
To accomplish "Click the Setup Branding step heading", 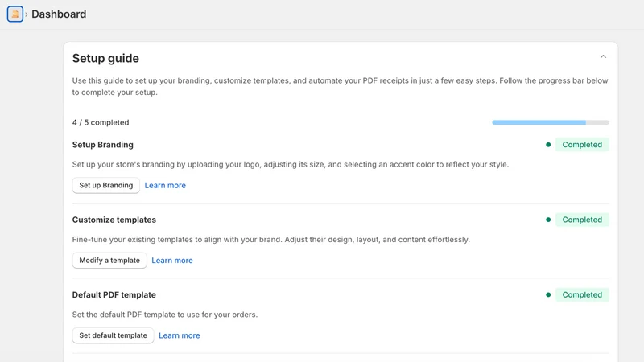I will click(x=103, y=145).
